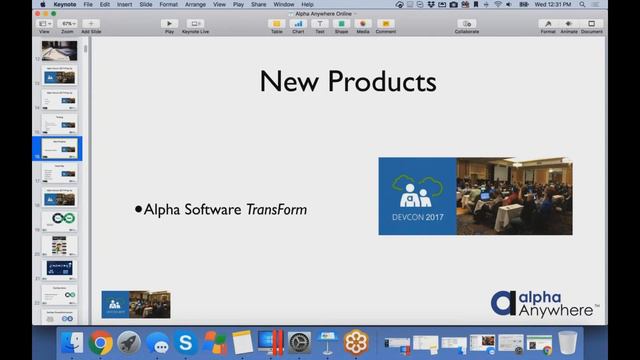Screen dimensions: 640x360
Task: Click the Collaborate toolbar button
Action: coord(467,24)
